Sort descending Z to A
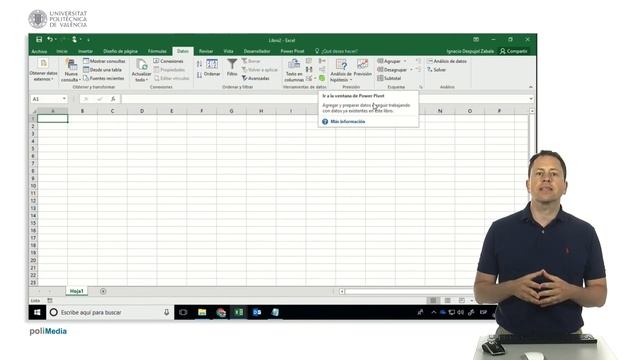 point(199,75)
